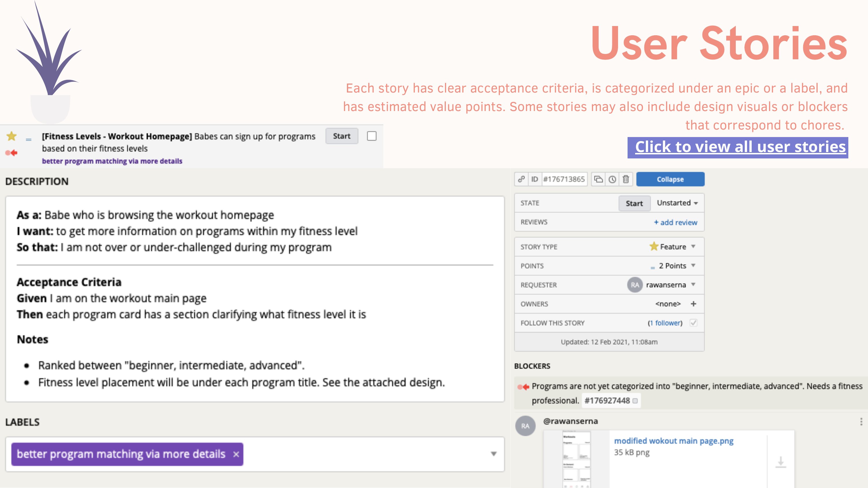The image size is (868, 488).
Task: Toggle the Follow This Story checkbox
Action: tap(693, 323)
